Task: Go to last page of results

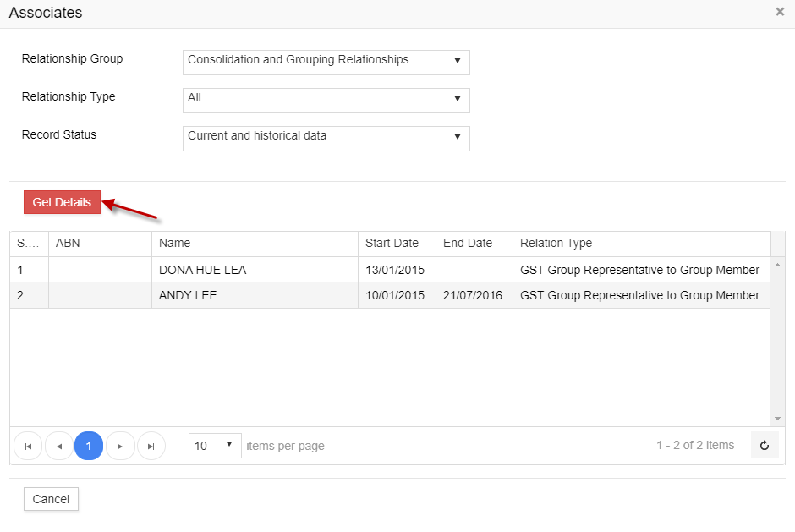Action: (x=151, y=446)
